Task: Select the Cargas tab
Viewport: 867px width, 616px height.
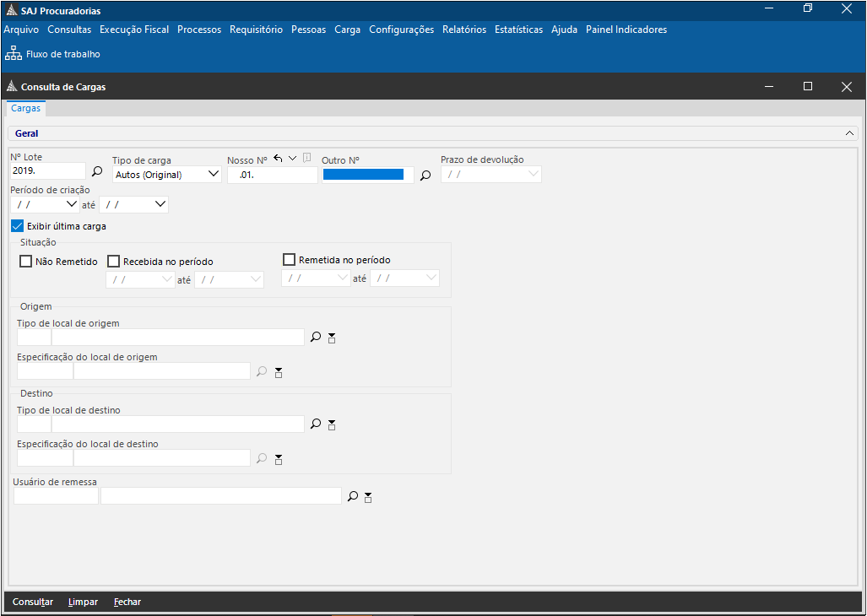Action: [x=25, y=109]
